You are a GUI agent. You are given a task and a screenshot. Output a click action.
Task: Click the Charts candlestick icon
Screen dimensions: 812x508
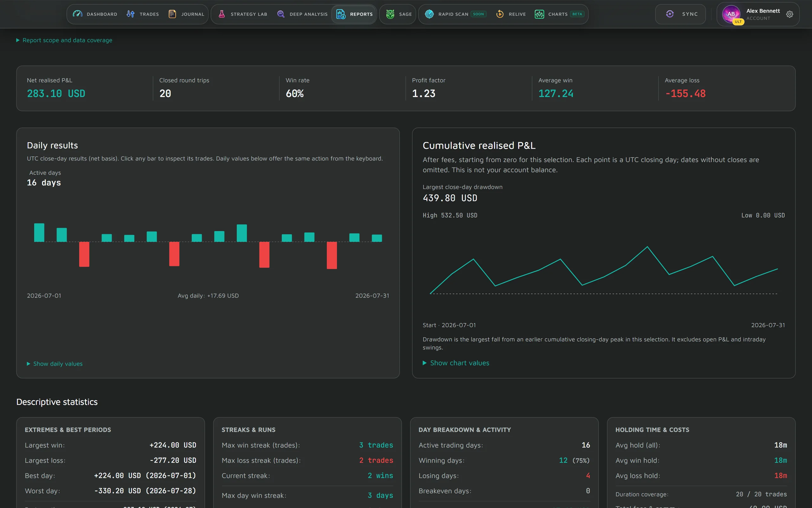click(539, 14)
